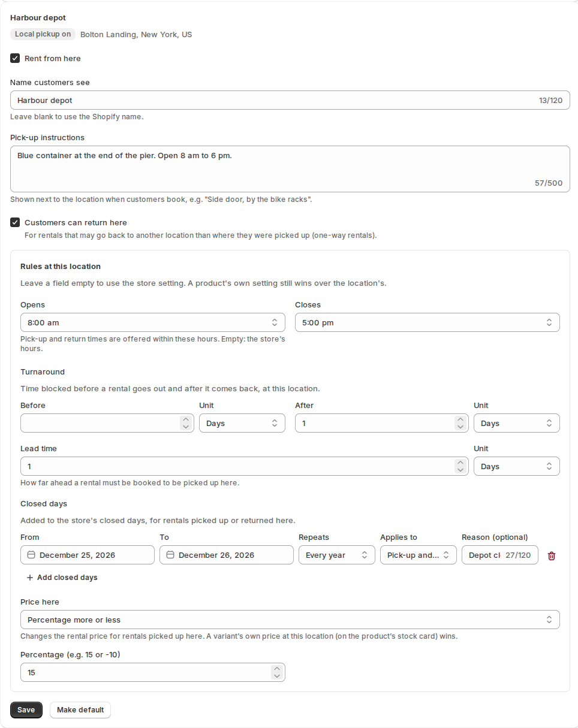Open the Price here dropdown
Image resolution: width=578 pixels, height=728 pixels.
click(x=290, y=620)
